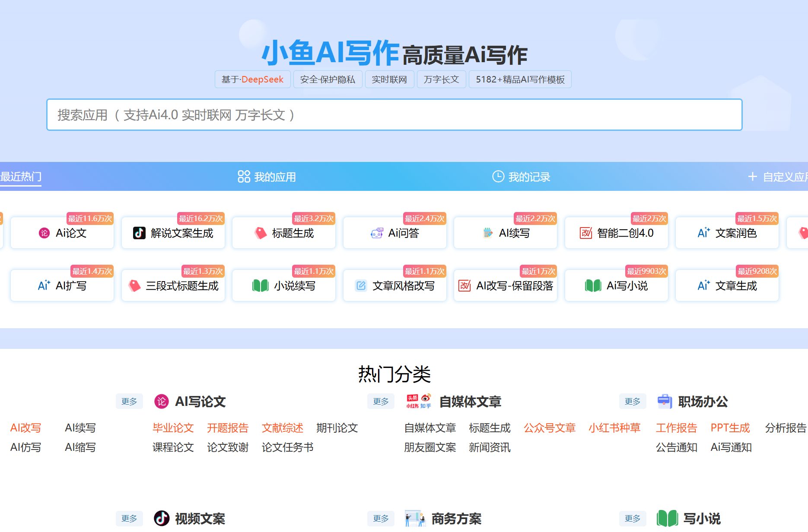Switch to 我的应用 tab
This screenshot has width=808, height=532.
pos(267,177)
